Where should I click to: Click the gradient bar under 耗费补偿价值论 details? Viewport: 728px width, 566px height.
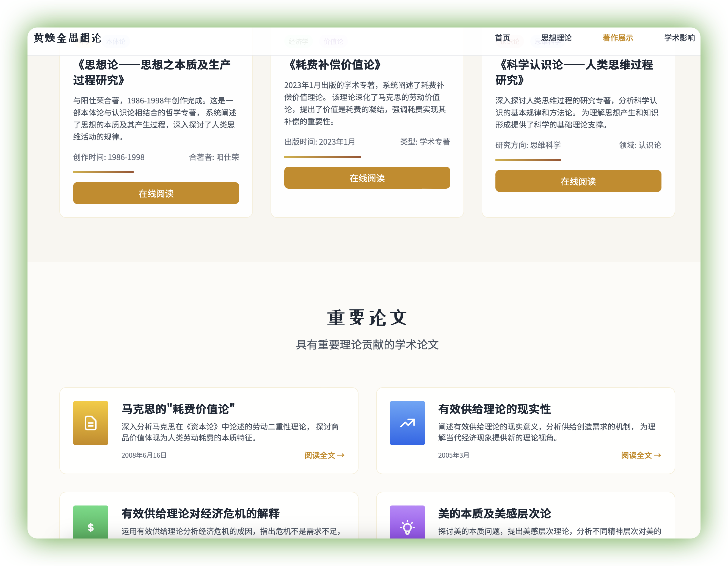[322, 157]
